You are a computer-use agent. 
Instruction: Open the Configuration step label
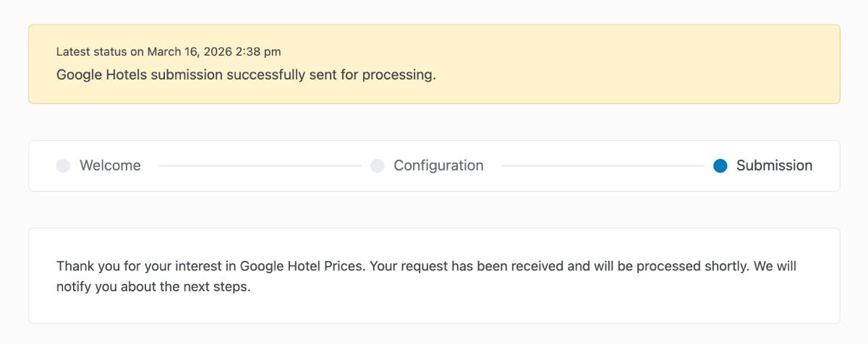coord(438,165)
